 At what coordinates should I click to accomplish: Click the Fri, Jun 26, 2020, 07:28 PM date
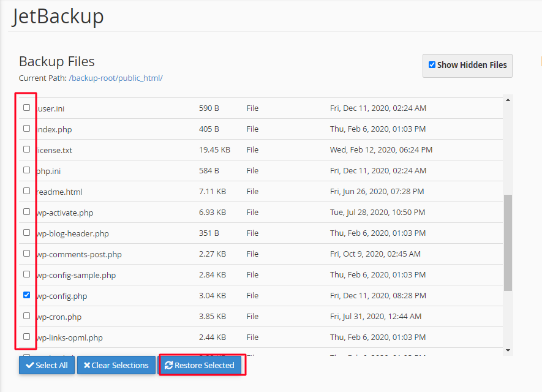pyautogui.click(x=377, y=192)
